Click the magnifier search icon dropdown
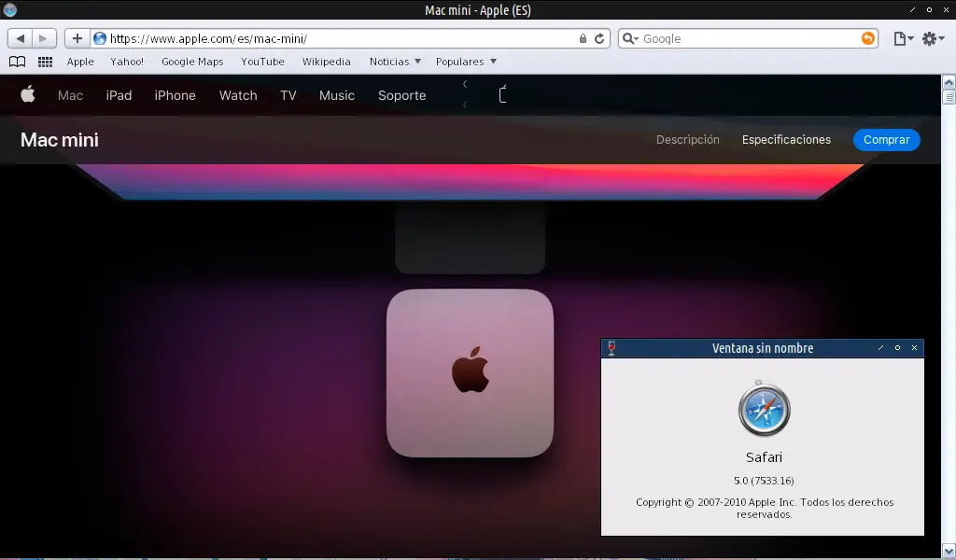This screenshot has height=560, width=956. click(630, 38)
